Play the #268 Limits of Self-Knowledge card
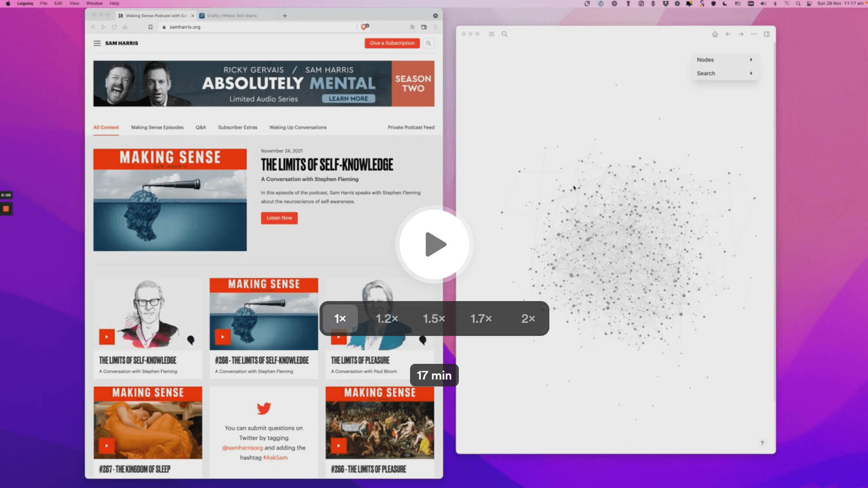This screenshot has height=488, width=868. point(222,337)
